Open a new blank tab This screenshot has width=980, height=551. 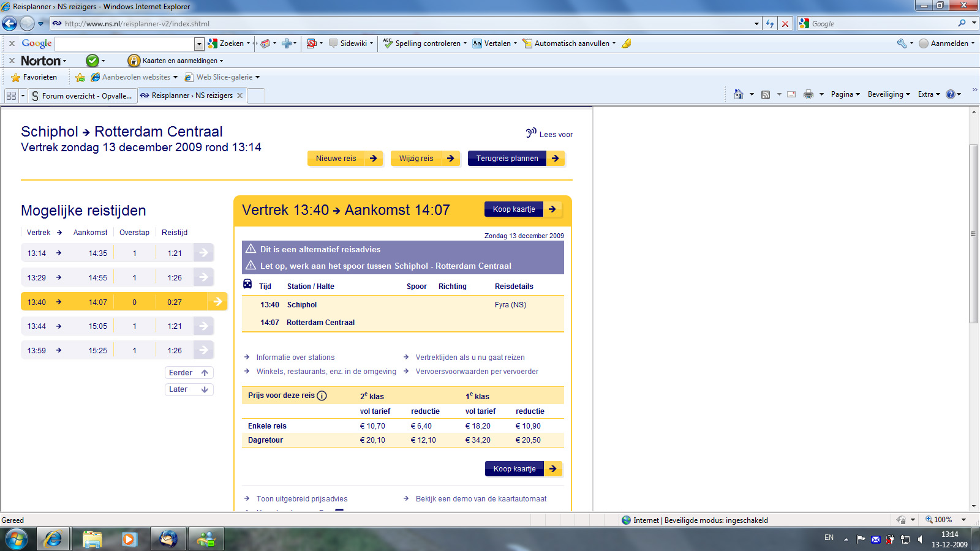pos(256,96)
